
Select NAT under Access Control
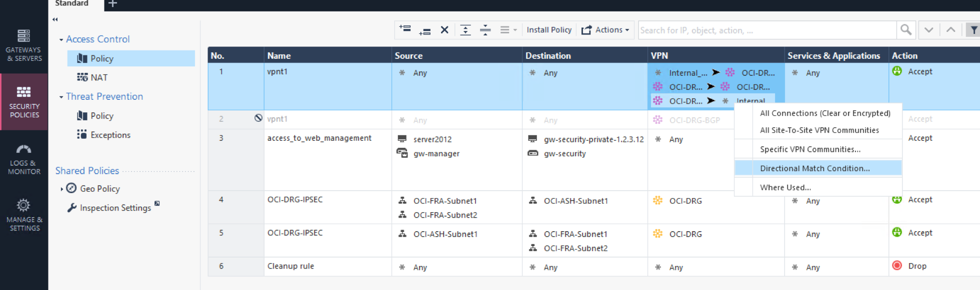pyautogui.click(x=98, y=77)
